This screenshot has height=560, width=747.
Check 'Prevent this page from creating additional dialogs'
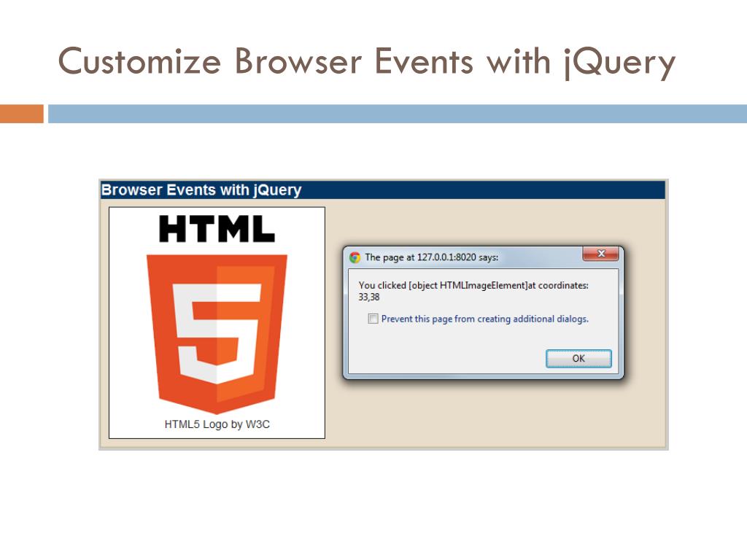click(x=373, y=319)
